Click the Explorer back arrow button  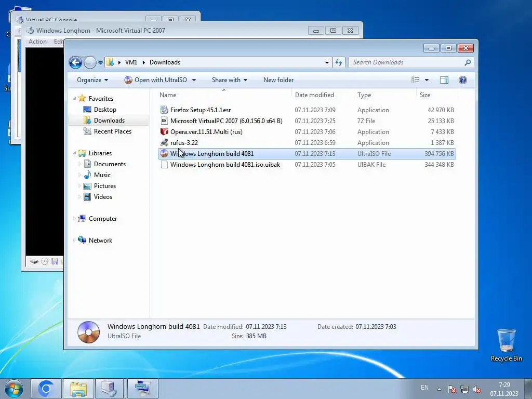(x=75, y=62)
